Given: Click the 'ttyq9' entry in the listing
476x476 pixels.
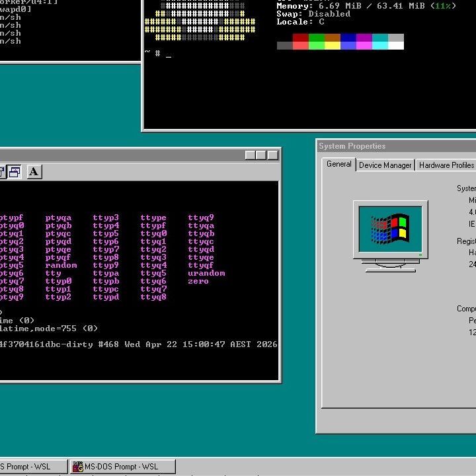Looking at the screenshot, I should coord(201,218).
